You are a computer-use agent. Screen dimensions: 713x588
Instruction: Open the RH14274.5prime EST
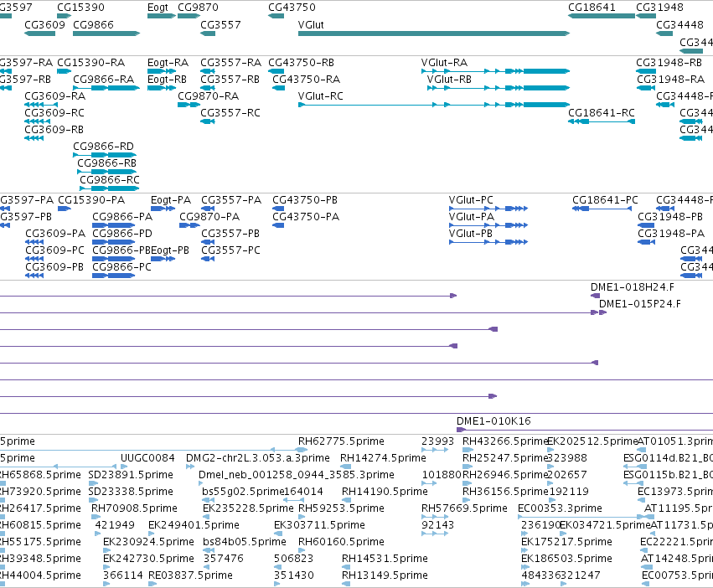[x=345, y=467]
